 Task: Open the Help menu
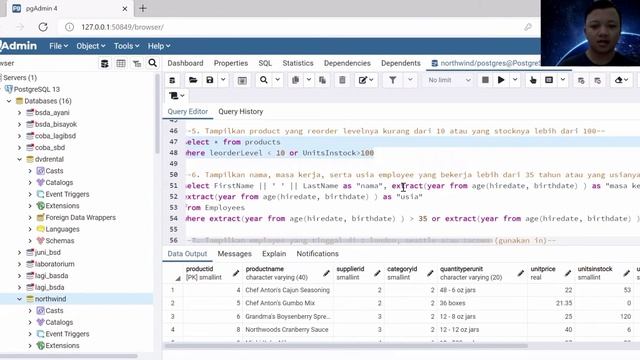click(159, 46)
